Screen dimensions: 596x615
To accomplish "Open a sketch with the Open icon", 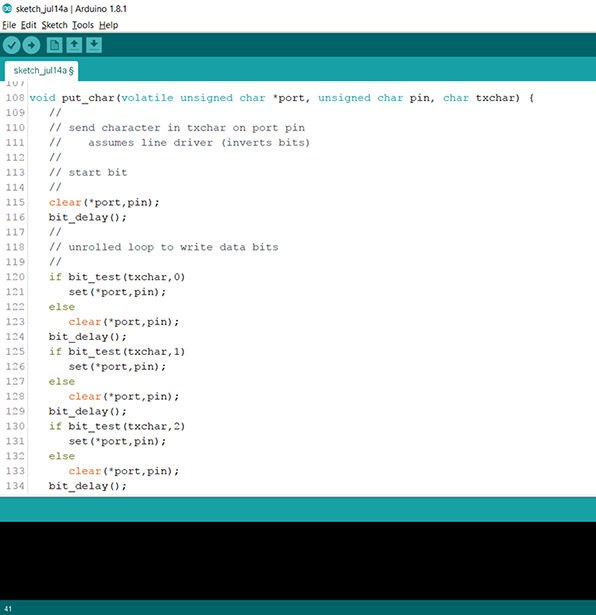I will point(74,45).
